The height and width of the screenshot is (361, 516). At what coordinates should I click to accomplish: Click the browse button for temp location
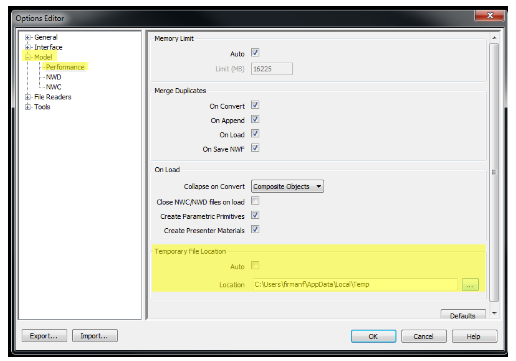[x=470, y=285]
